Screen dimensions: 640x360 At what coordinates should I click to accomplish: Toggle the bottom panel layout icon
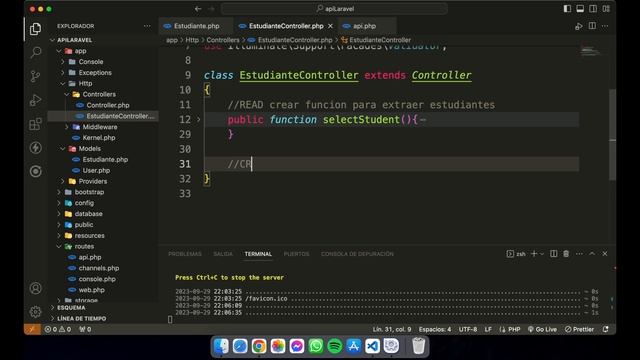point(580,9)
